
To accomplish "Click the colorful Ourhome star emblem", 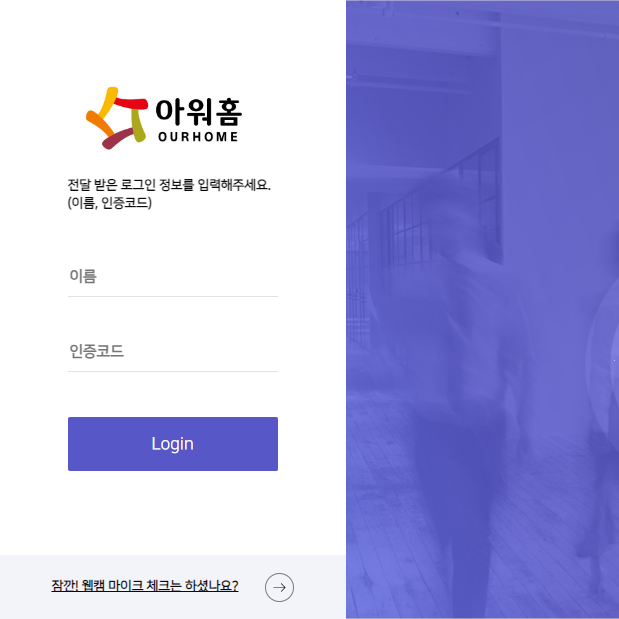I will (x=117, y=118).
